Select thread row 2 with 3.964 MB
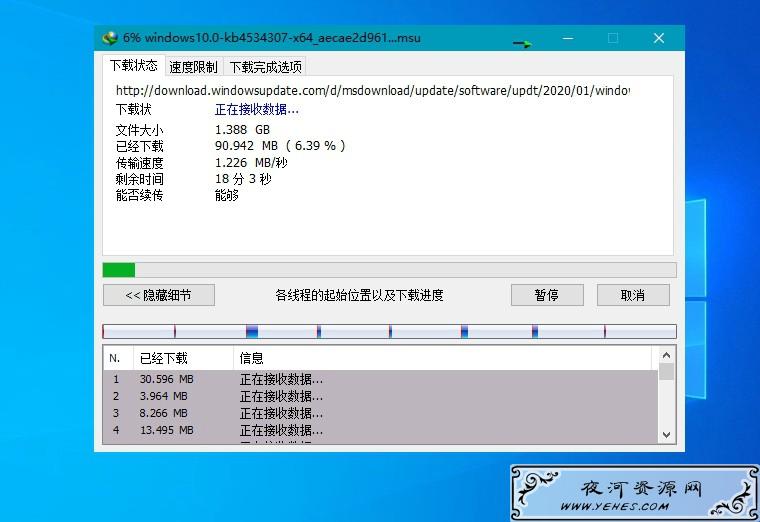760x522 pixels. 380,396
